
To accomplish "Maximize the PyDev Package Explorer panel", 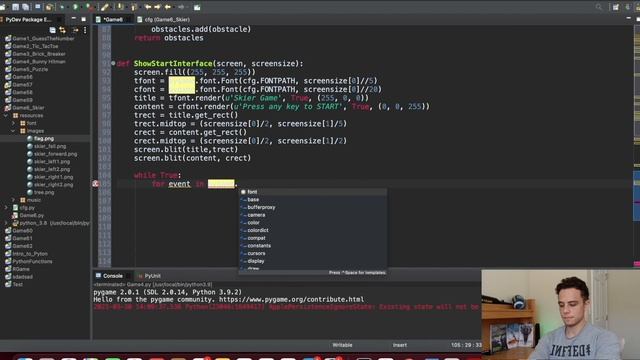I will pyautogui.click(x=84, y=19).
